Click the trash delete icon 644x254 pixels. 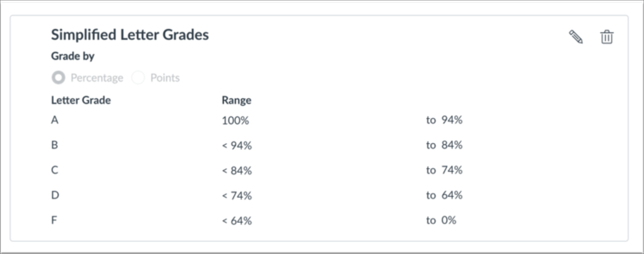click(x=606, y=37)
